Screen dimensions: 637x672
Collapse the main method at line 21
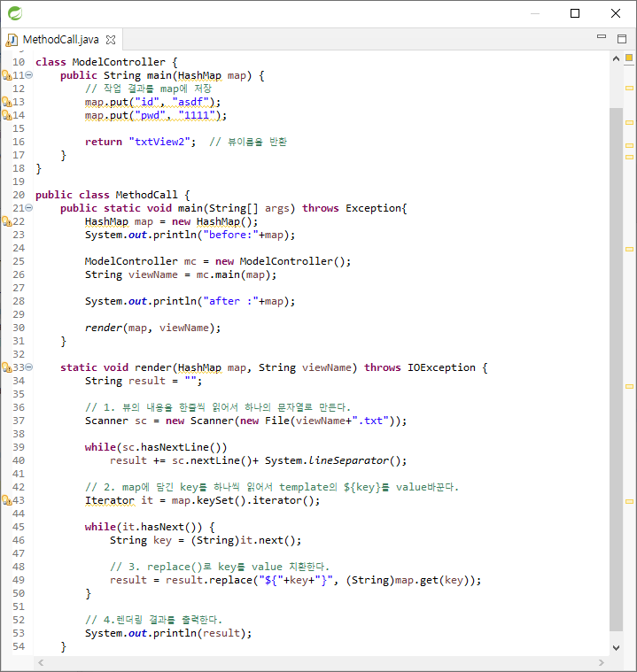pyautogui.click(x=28, y=208)
